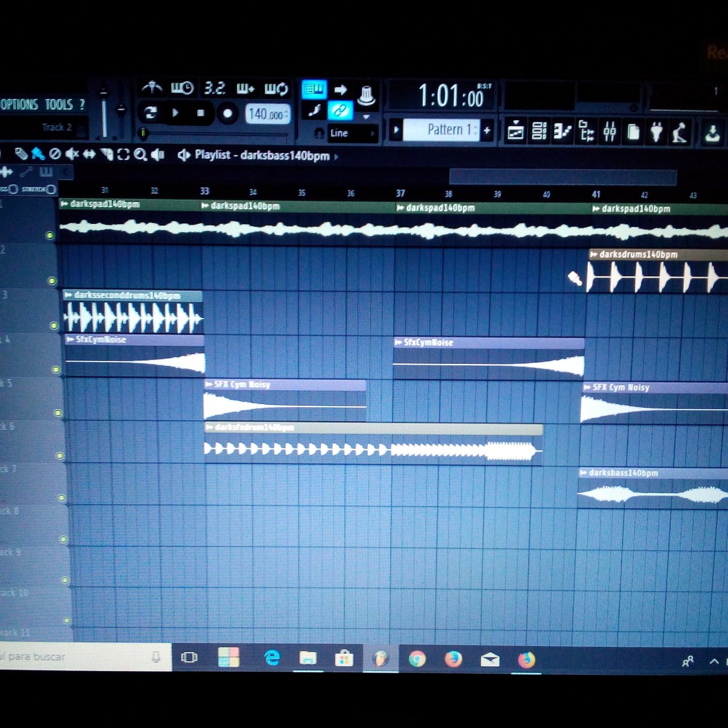Image resolution: width=728 pixels, height=728 pixels.
Task: Select the Mute tool
Action: point(72,154)
